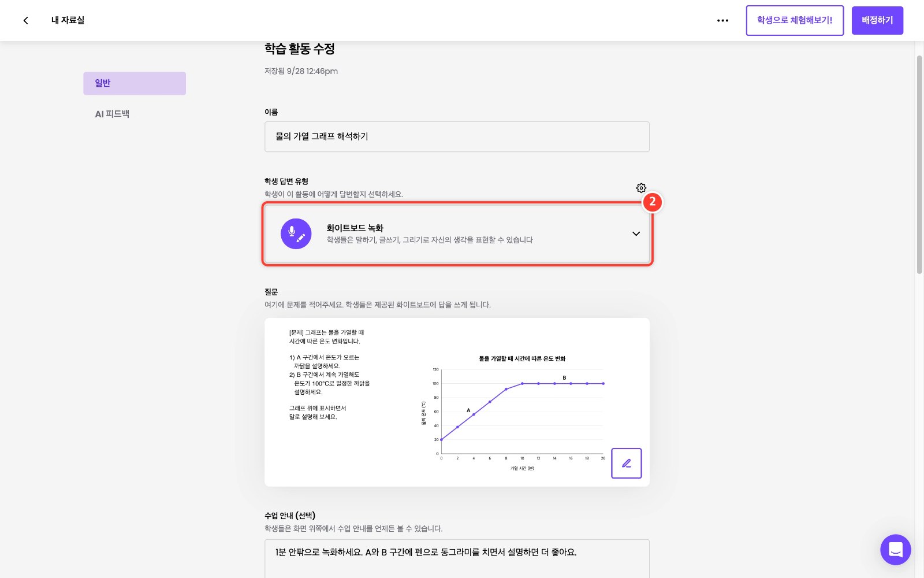
Task: Click the 여기에 문제를 적어주세요 description text
Action: (x=378, y=305)
